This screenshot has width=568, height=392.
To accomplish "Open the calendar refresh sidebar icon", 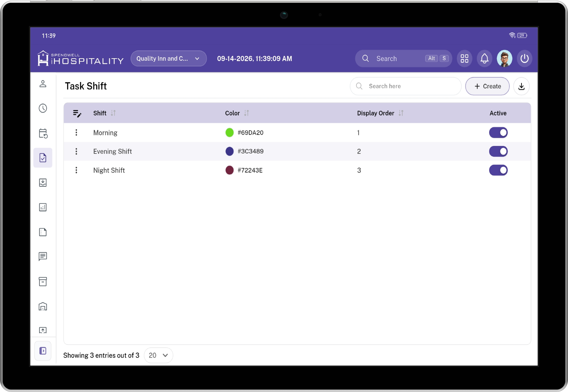I will [x=43, y=133].
